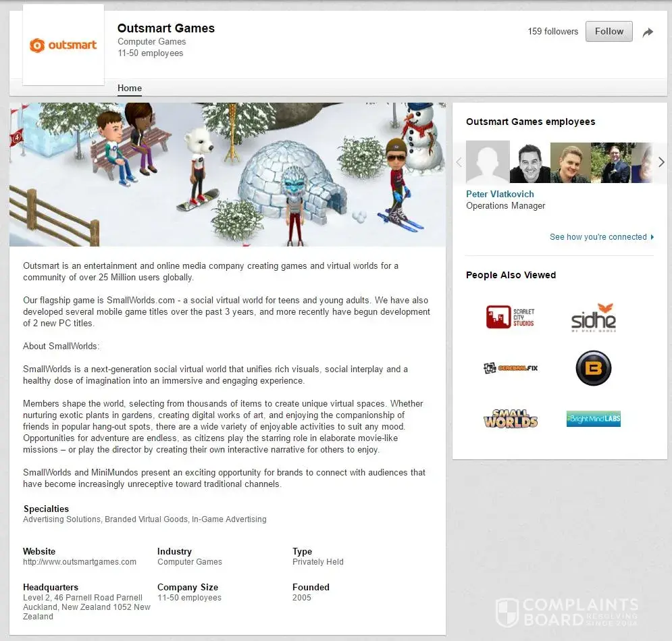Click the Outsmart Games employees heading
Screen dimensions: 672x641
[530, 122]
